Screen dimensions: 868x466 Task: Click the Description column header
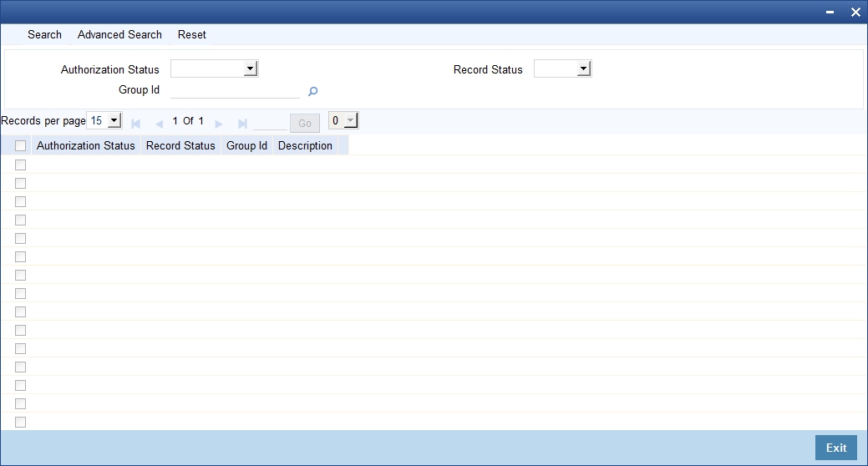[x=305, y=145]
